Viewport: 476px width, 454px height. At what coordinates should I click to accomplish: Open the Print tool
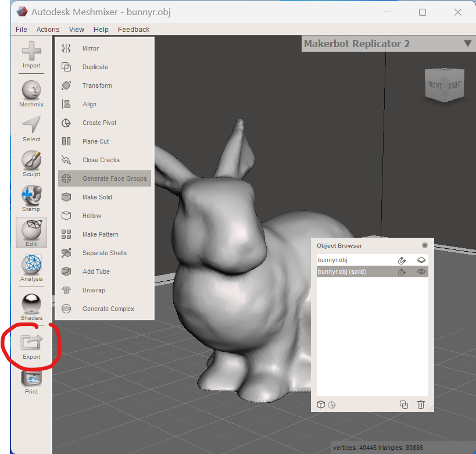click(x=31, y=380)
